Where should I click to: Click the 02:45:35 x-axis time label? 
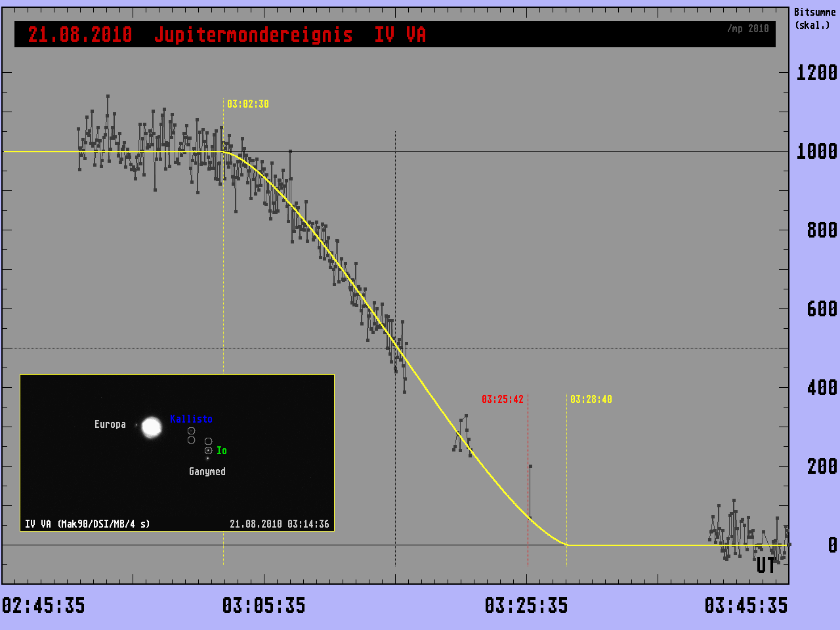[x=43, y=605]
